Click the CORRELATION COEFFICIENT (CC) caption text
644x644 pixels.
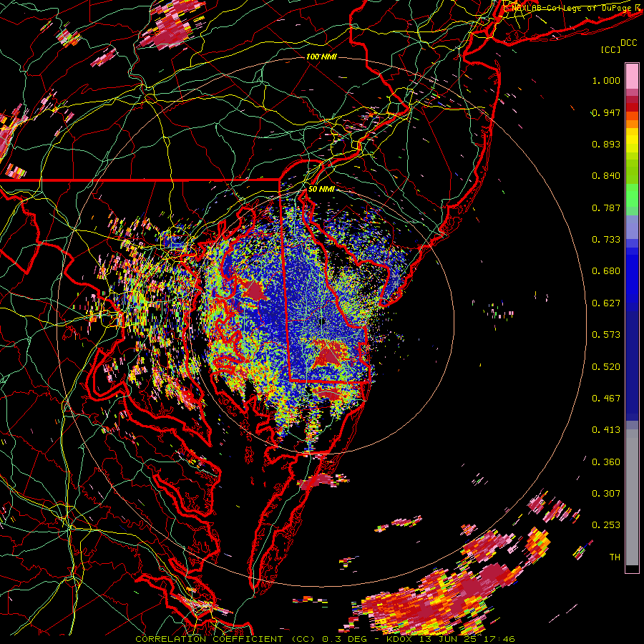coord(225,639)
